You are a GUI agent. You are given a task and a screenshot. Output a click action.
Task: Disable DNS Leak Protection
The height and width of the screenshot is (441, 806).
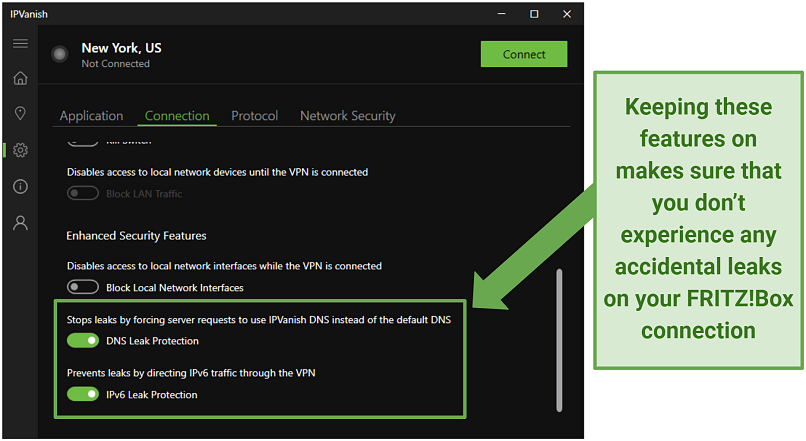[82, 341]
